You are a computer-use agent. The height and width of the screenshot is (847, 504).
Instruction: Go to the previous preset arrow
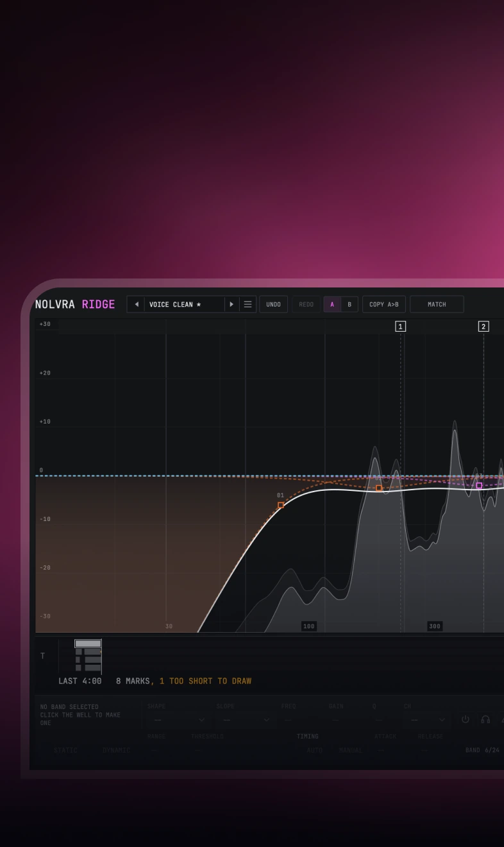[136, 304]
